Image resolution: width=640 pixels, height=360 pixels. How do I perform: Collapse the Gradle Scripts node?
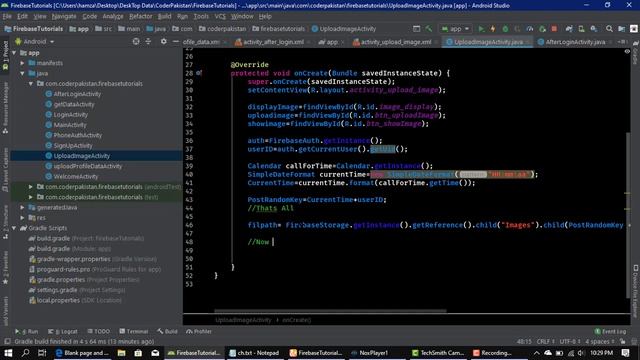[x=15, y=228]
